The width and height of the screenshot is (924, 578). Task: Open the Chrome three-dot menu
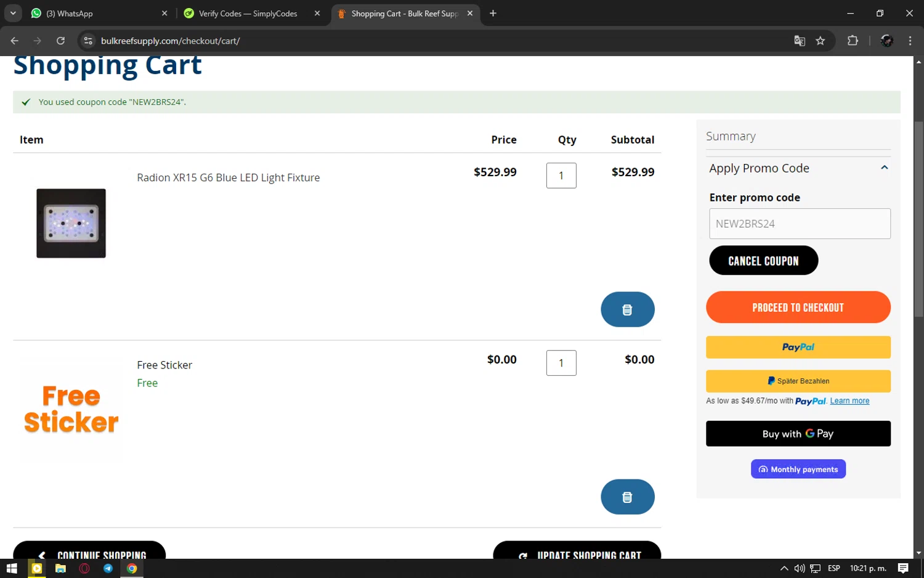[x=910, y=41]
